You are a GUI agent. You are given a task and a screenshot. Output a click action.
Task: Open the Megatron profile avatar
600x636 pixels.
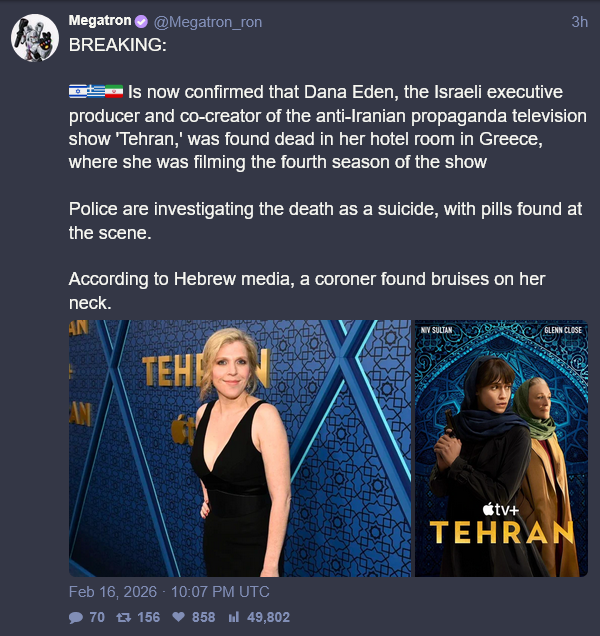tap(35, 38)
